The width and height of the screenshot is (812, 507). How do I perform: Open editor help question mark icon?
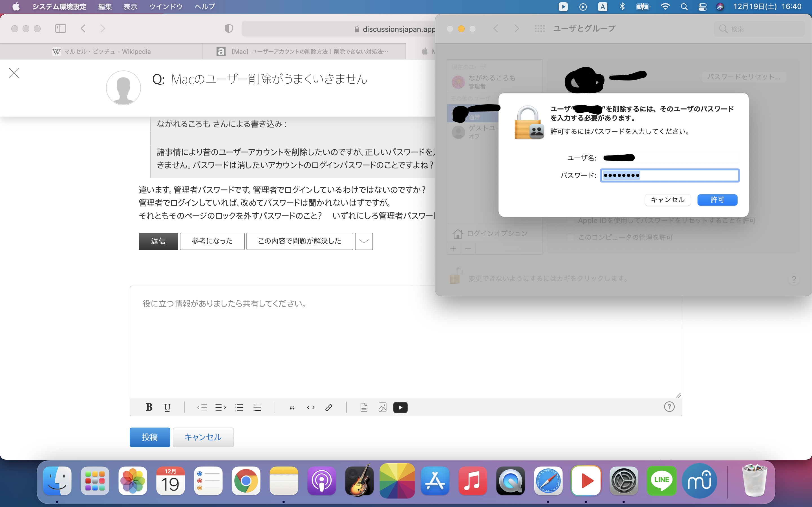(669, 407)
